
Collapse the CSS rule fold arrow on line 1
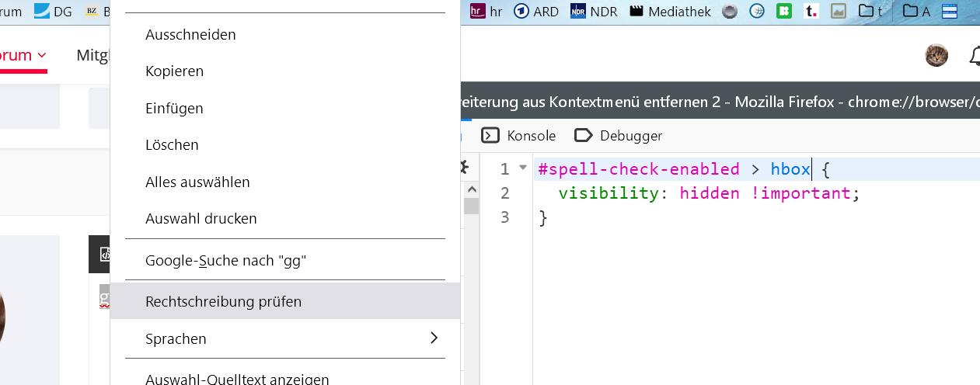(523, 168)
